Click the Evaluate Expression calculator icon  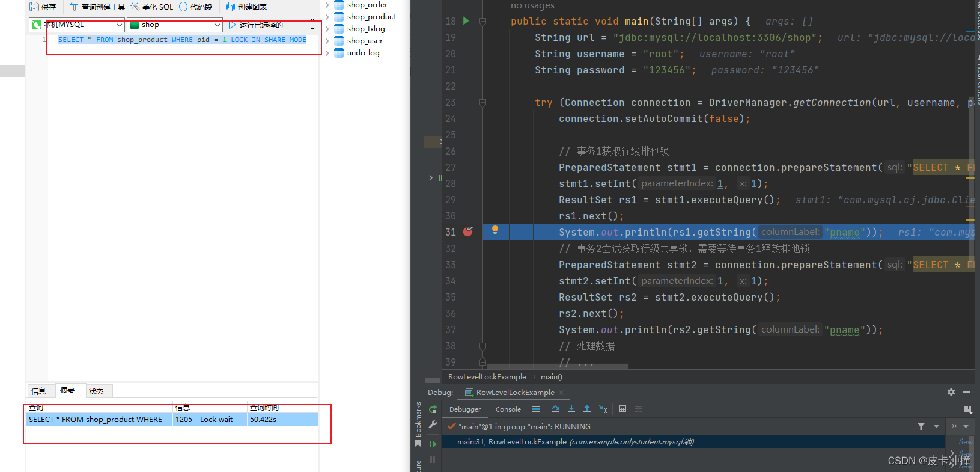click(x=622, y=409)
